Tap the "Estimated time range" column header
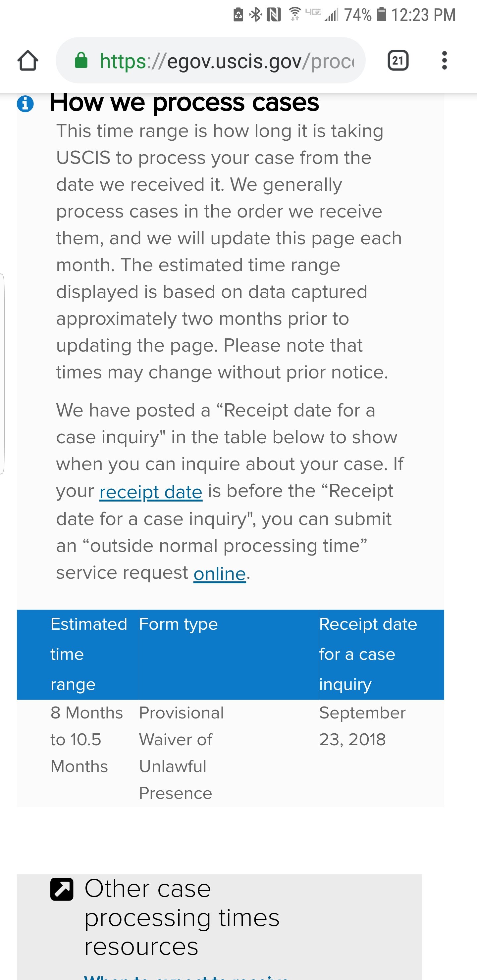 [89, 654]
